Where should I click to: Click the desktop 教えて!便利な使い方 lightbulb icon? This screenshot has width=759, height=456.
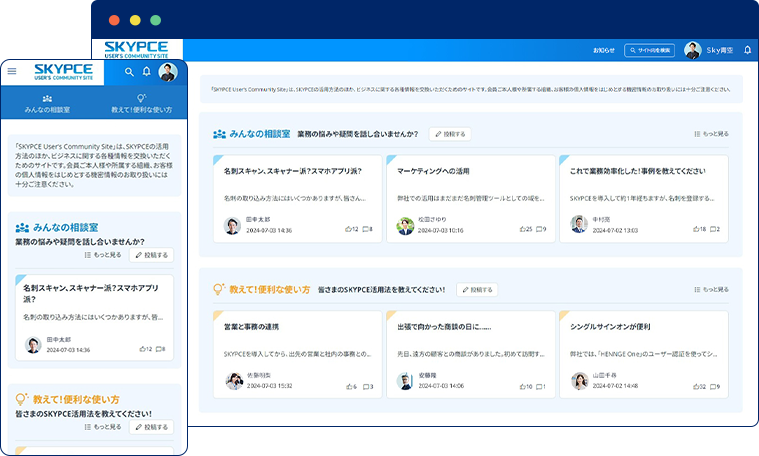pyautogui.click(x=219, y=289)
